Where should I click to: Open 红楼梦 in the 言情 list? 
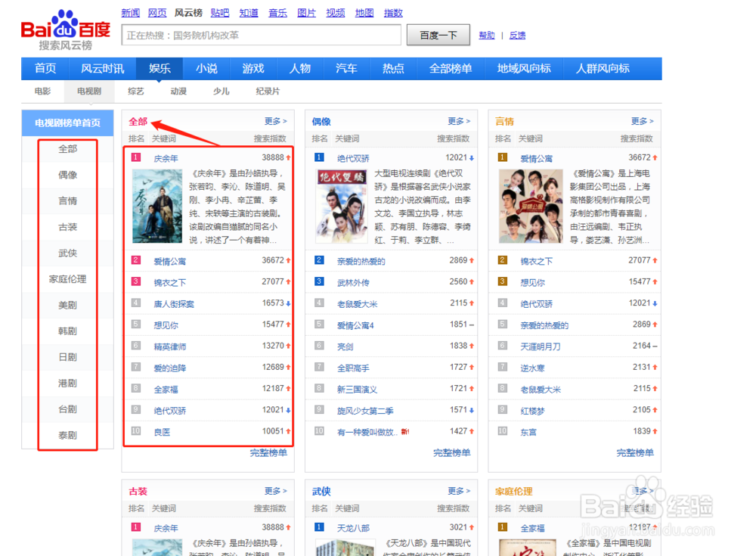point(532,412)
